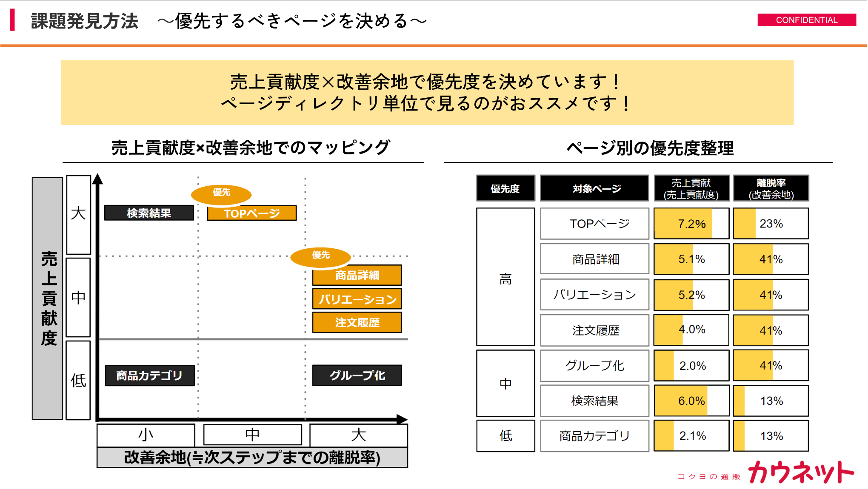Click the yellow headline banner
Screen dimensions: 868x489
click(427, 92)
